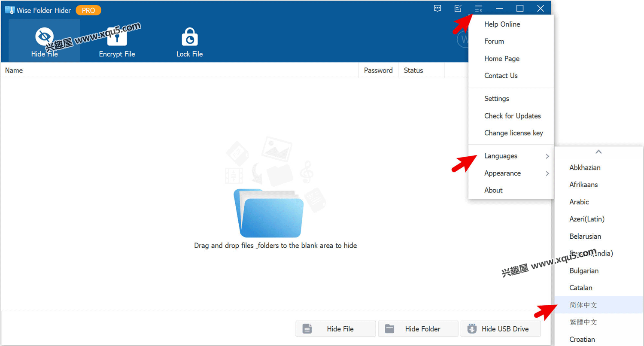The image size is (644, 346).
Task: Open Settings from the menu
Action: [x=511, y=98]
